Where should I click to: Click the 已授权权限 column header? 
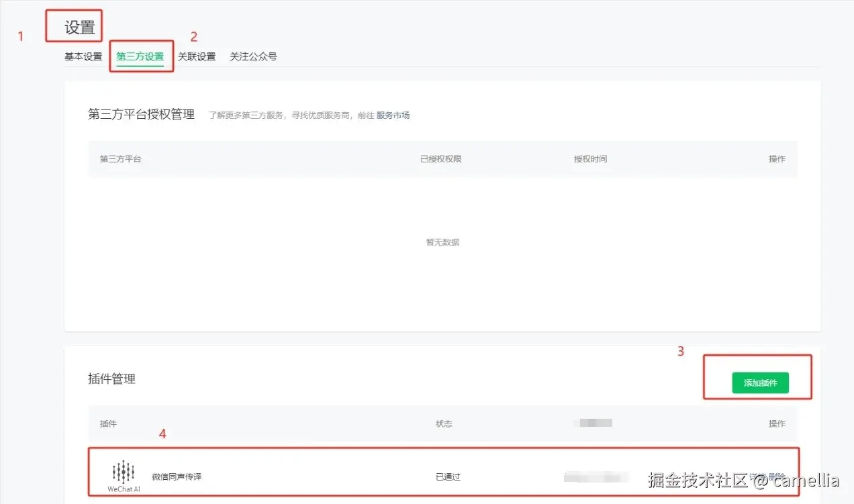(441, 159)
